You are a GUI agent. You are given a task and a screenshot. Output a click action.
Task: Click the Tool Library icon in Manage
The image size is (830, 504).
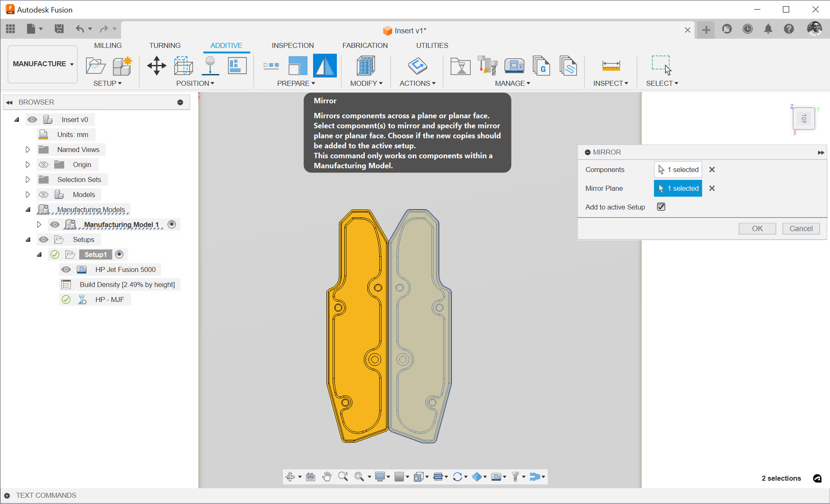(487, 66)
